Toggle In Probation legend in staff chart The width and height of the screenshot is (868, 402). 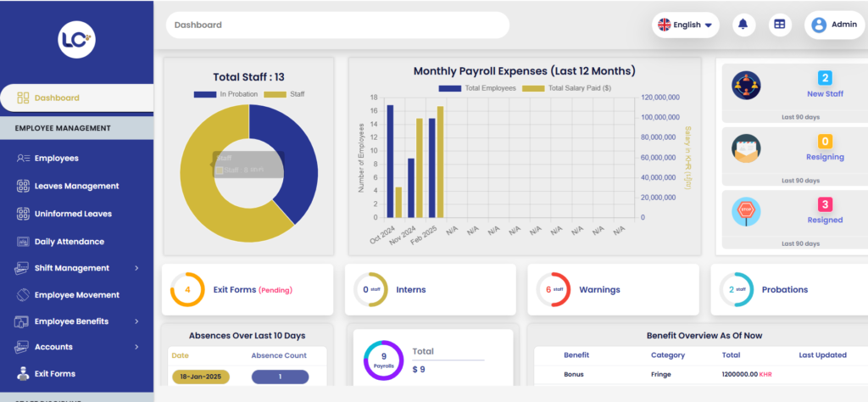point(225,94)
